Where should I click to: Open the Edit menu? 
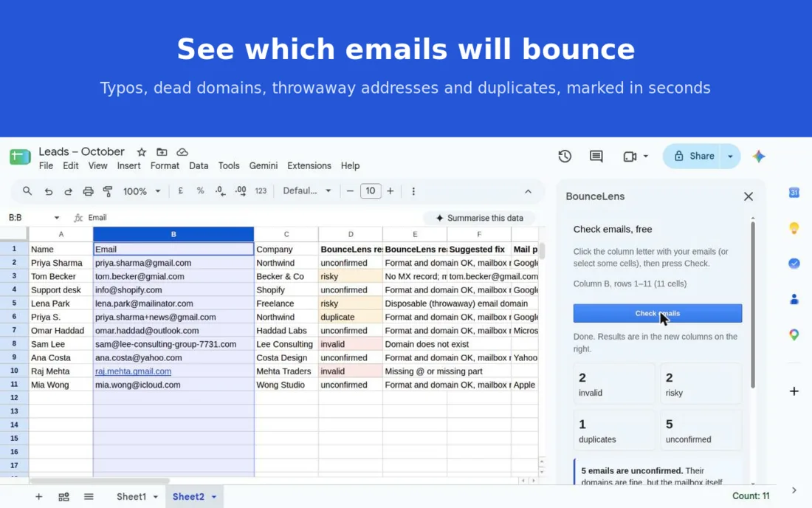[x=70, y=165]
